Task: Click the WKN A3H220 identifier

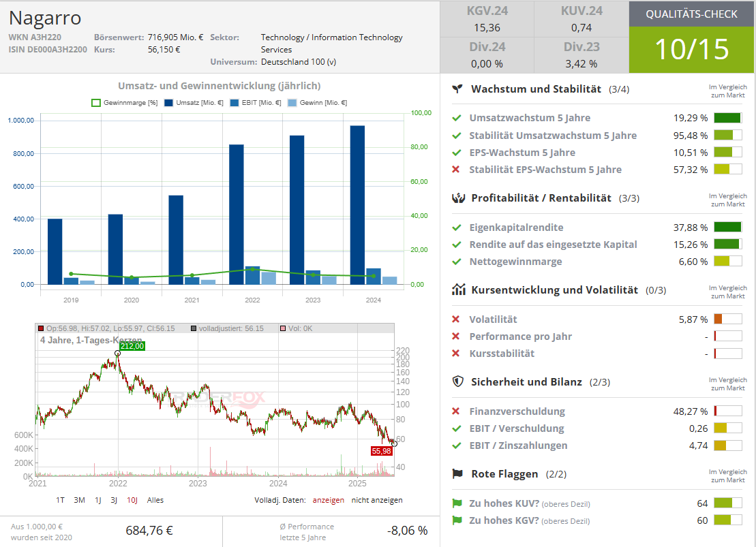Action: pyautogui.click(x=35, y=37)
